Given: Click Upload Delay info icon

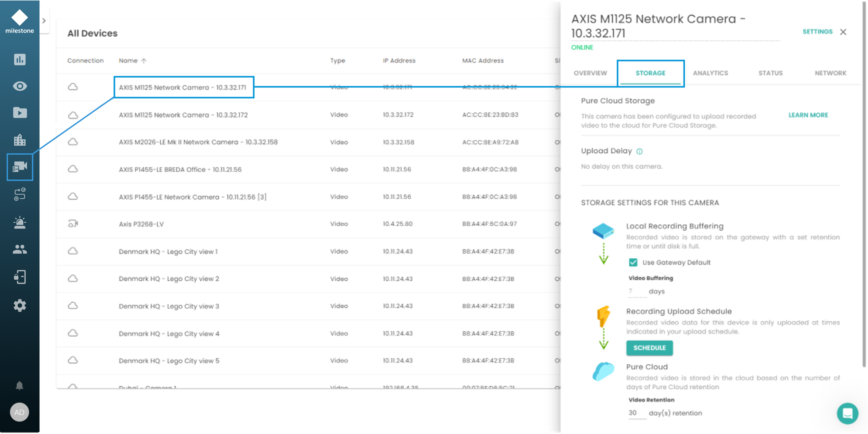Looking at the screenshot, I should pyautogui.click(x=639, y=151).
